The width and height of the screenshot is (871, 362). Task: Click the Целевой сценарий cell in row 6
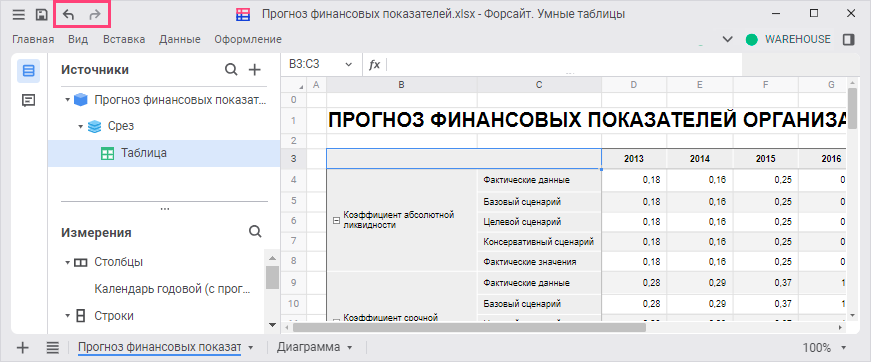click(x=539, y=222)
